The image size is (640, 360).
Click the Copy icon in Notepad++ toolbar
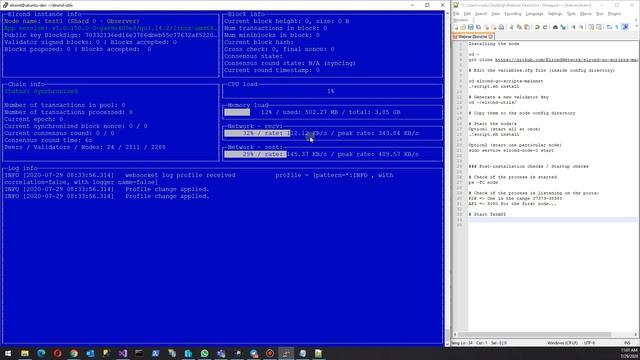point(519,27)
